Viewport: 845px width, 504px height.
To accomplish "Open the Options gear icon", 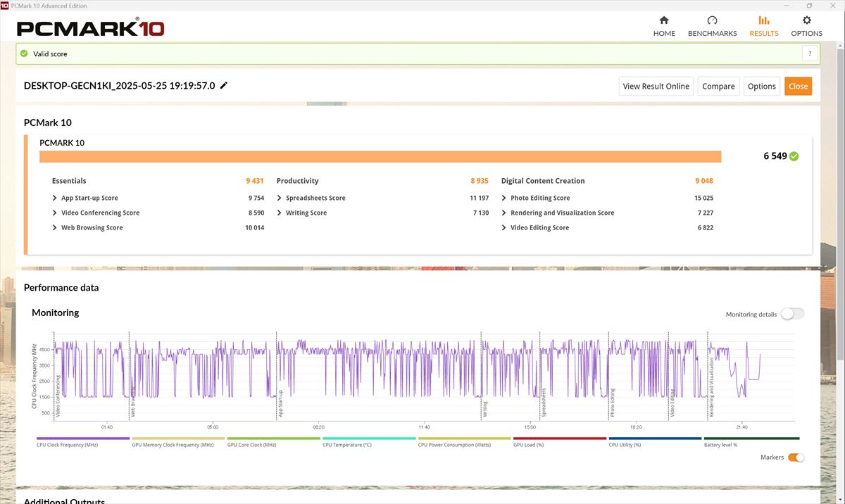I will point(807,20).
